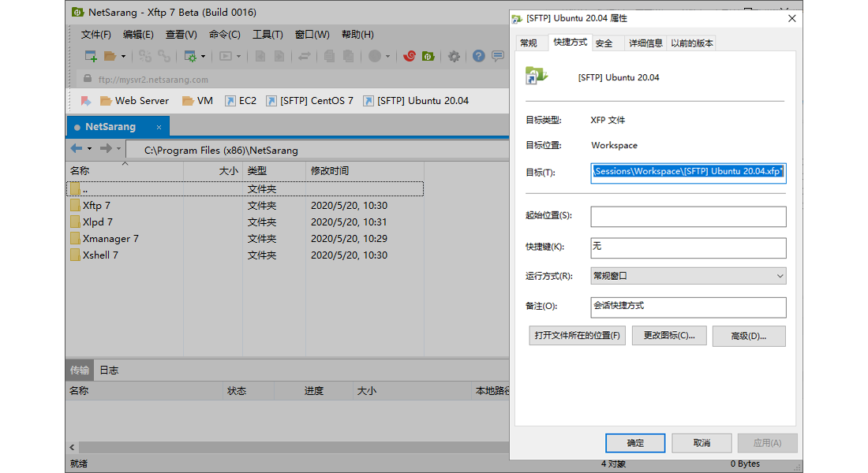Click the Forward navigation arrow

(106, 148)
